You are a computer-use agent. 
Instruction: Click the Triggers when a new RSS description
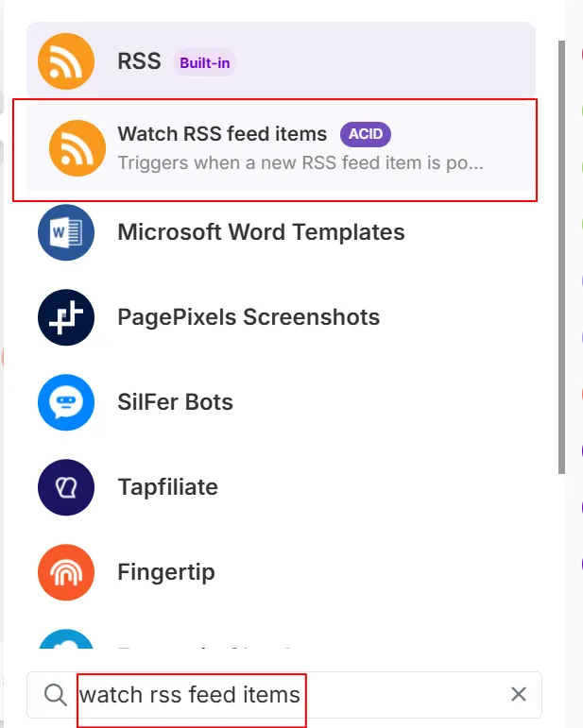(300, 163)
